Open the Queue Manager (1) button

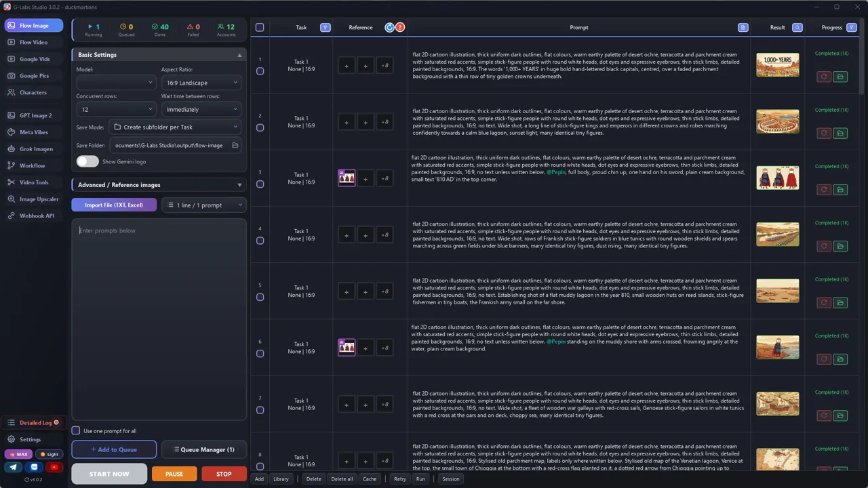(203, 449)
